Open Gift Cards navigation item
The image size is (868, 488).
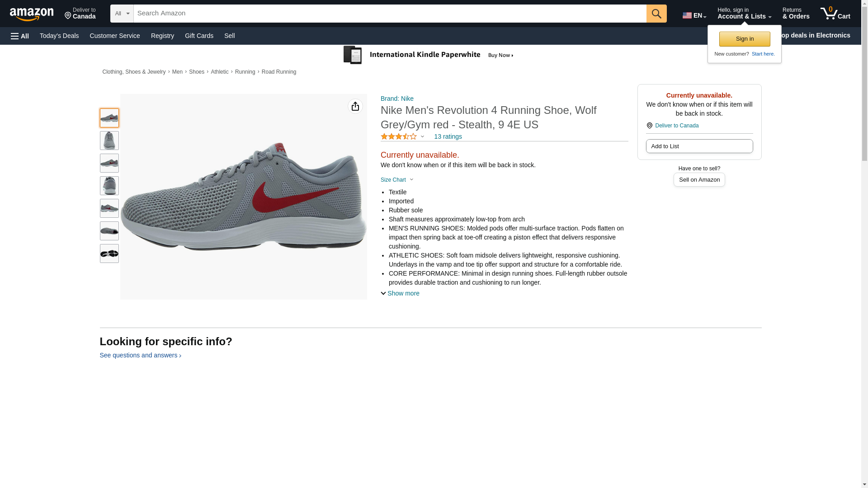pyautogui.click(x=199, y=36)
